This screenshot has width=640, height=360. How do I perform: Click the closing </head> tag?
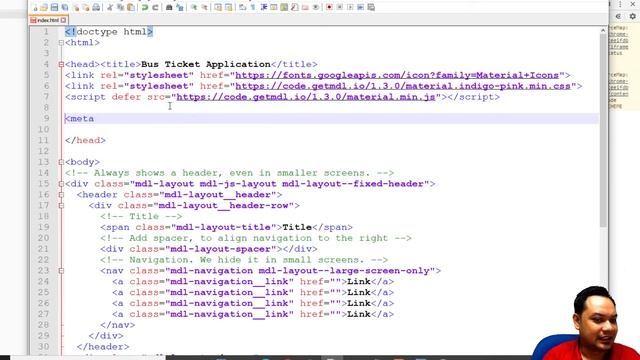pos(85,140)
